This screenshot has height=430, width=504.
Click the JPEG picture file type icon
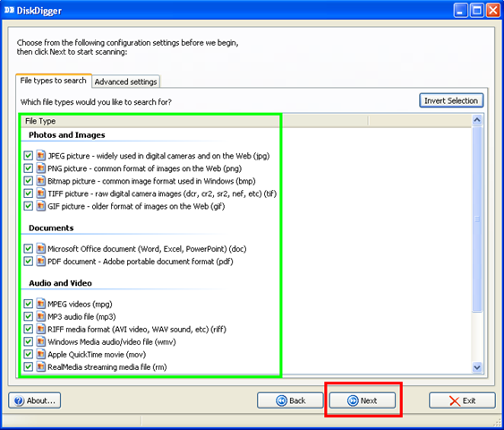(40, 156)
